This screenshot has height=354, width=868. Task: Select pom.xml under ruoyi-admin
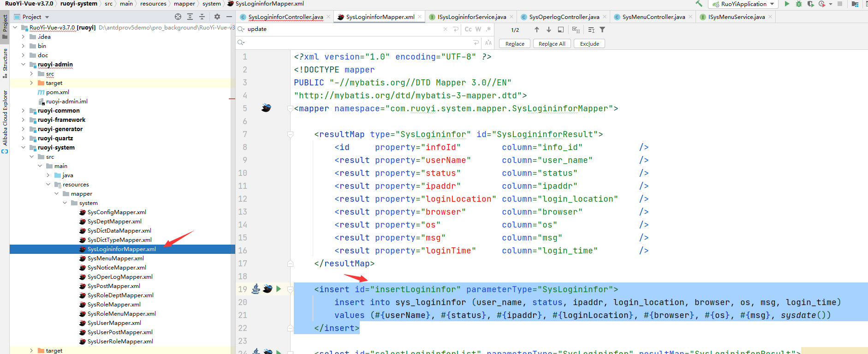57,92
